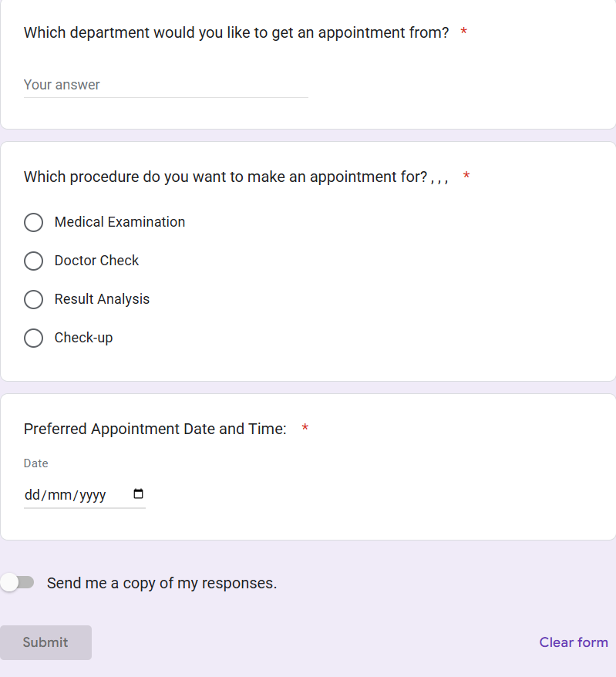This screenshot has width=616, height=677.
Task: Toggle Send me a copy of my responses switch
Action: (18, 583)
